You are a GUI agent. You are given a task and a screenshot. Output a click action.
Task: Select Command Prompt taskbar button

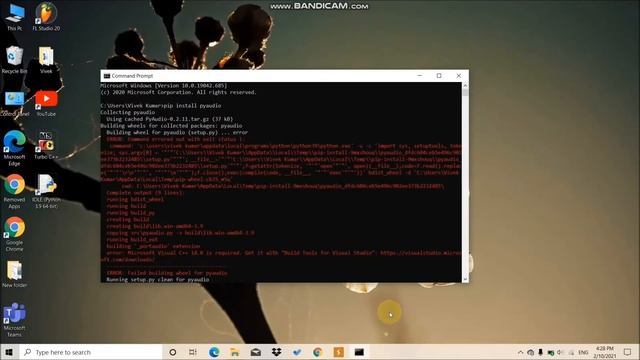[x=359, y=352]
